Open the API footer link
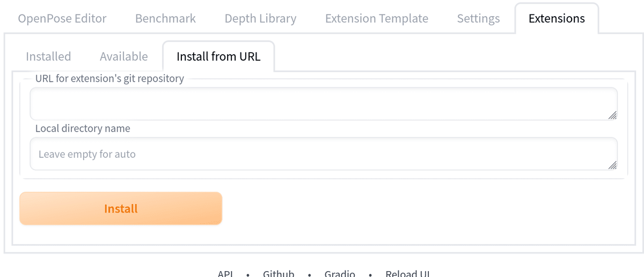Image resolution: width=644 pixels, height=277 pixels. [x=225, y=273]
